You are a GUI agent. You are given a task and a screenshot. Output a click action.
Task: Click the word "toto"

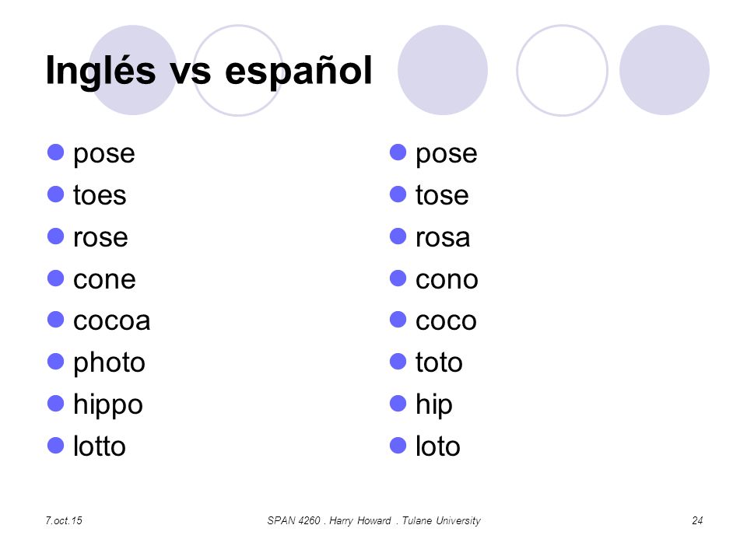point(439,362)
